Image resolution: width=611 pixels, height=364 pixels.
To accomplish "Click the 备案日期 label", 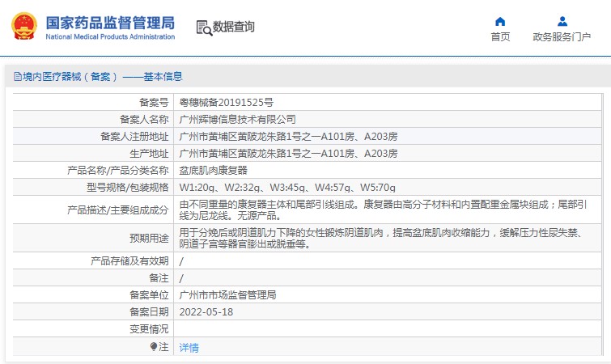I will click(x=149, y=312).
